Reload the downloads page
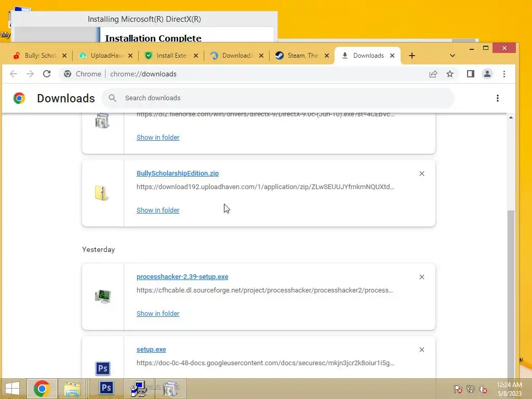The width and height of the screenshot is (532, 399). (47, 74)
